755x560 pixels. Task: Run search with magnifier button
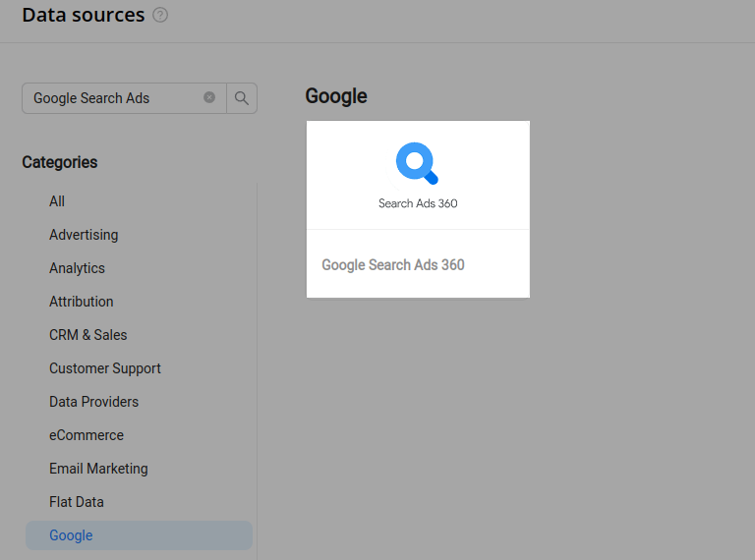coord(242,98)
